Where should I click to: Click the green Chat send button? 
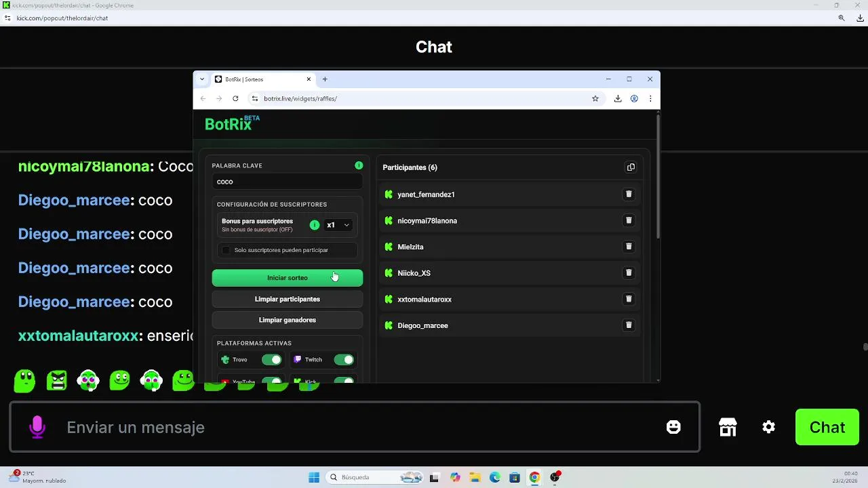(x=827, y=427)
